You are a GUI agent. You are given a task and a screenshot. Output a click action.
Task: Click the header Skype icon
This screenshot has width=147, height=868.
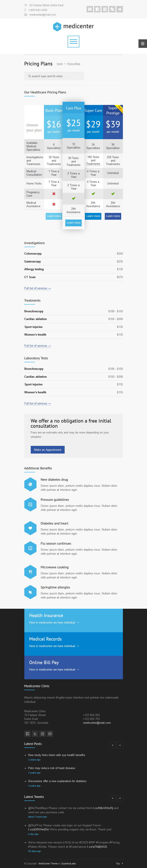click(112, 9)
